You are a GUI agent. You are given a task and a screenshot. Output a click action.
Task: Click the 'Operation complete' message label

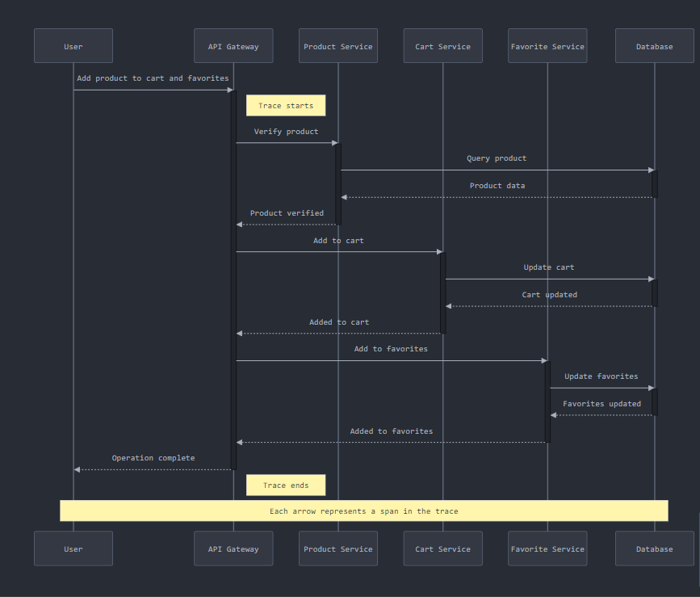tap(153, 458)
